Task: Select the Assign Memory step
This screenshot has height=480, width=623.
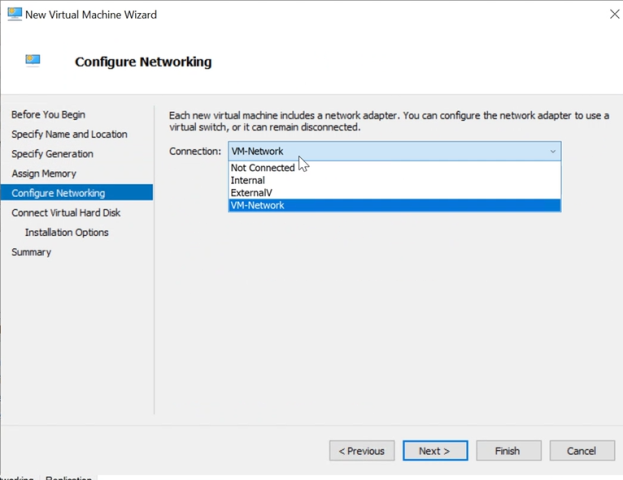Action: click(43, 174)
